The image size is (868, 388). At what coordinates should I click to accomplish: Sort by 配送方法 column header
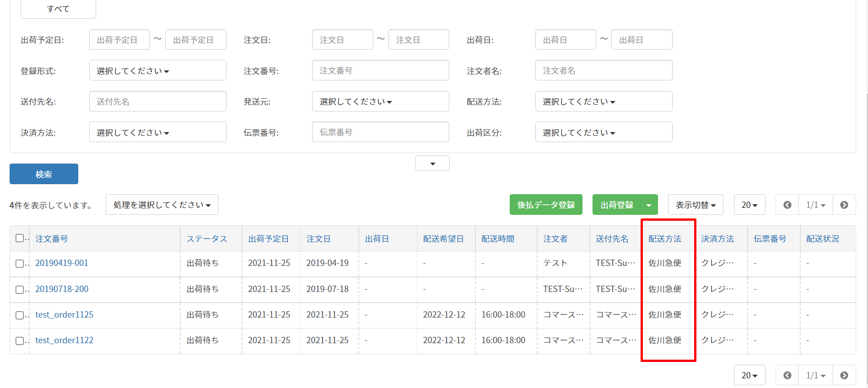point(665,239)
